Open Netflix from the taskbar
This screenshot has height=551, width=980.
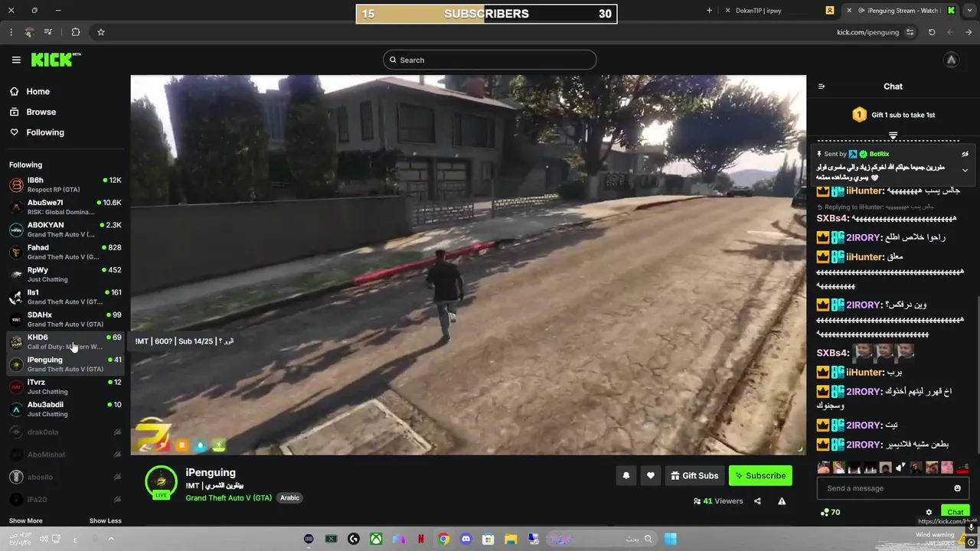click(x=421, y=539)
